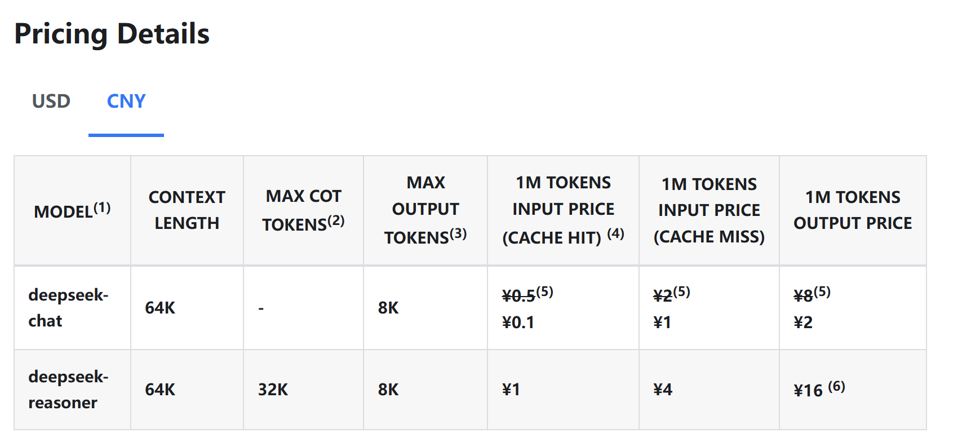Click footnote (6) next to ¥16
The width and height of the screenshot is (980, 446).
coord(836,386)
